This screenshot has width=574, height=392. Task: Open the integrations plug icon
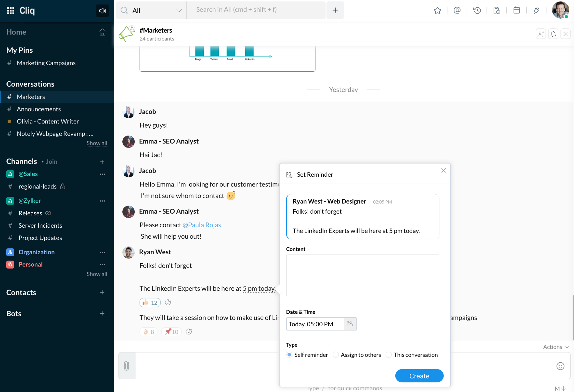coord(536,10)
